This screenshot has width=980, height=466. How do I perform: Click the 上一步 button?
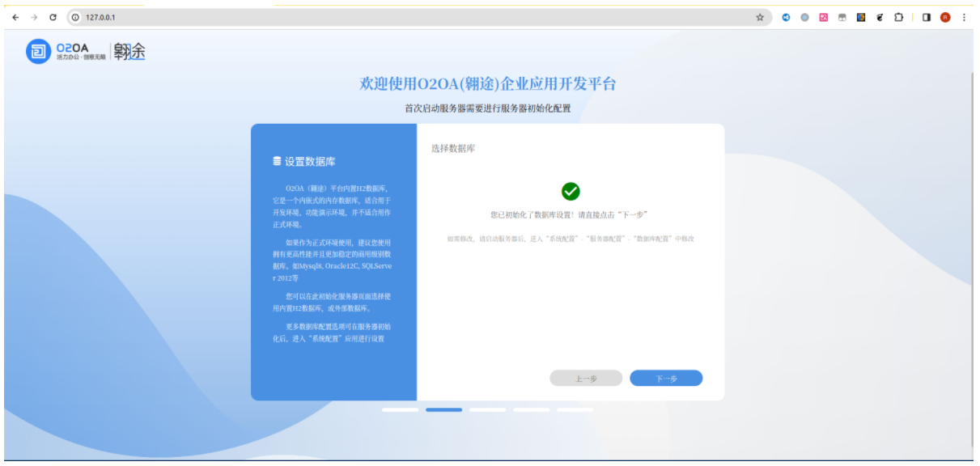(x=586, y=378)
